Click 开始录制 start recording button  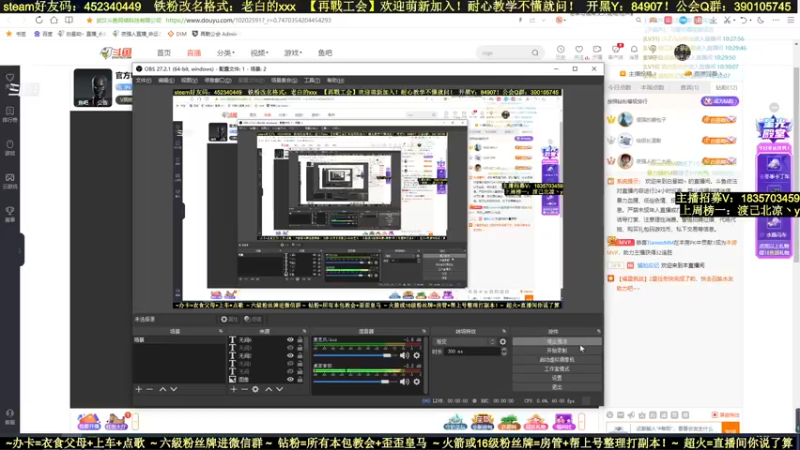(557, 351)
